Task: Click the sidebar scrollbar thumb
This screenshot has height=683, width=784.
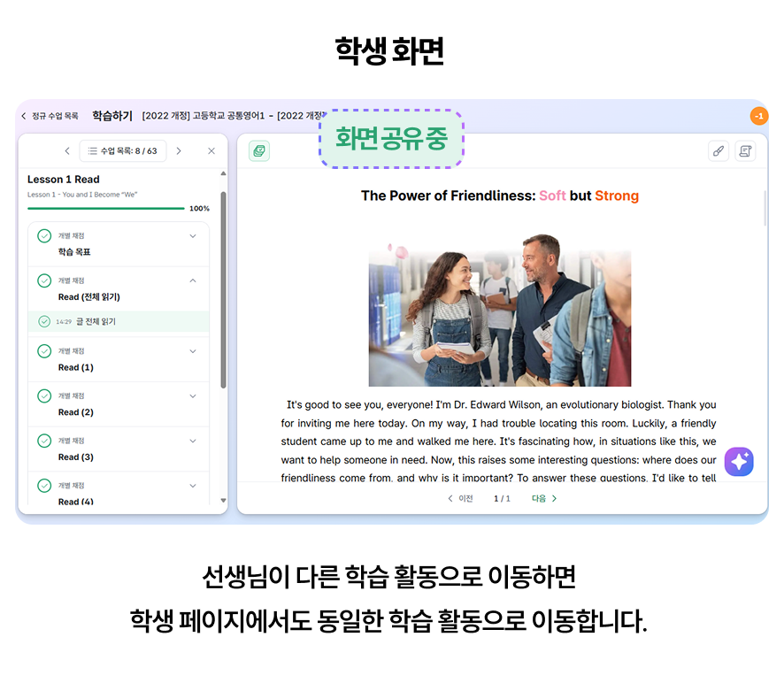Action: 224,289
